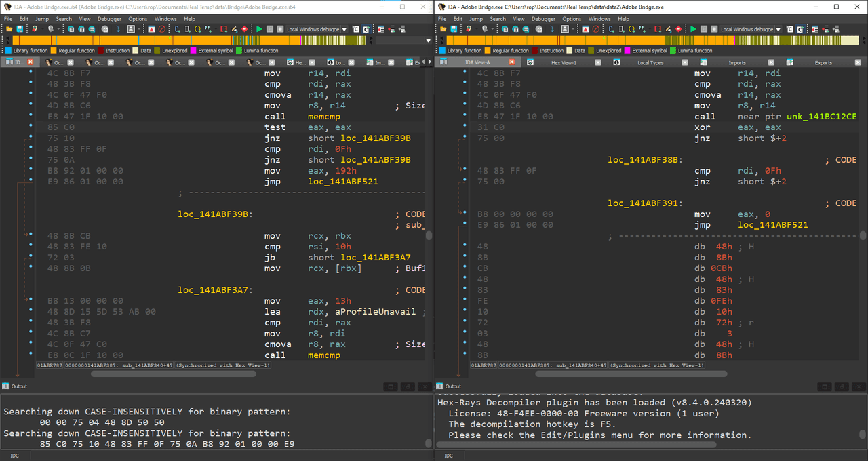Image resolution: width=868 pixels, height=461 pixels.
Task: Click the red stop-sign icon in right IDA toolbar
Action: pyautogui.click(x=678, y=29)
